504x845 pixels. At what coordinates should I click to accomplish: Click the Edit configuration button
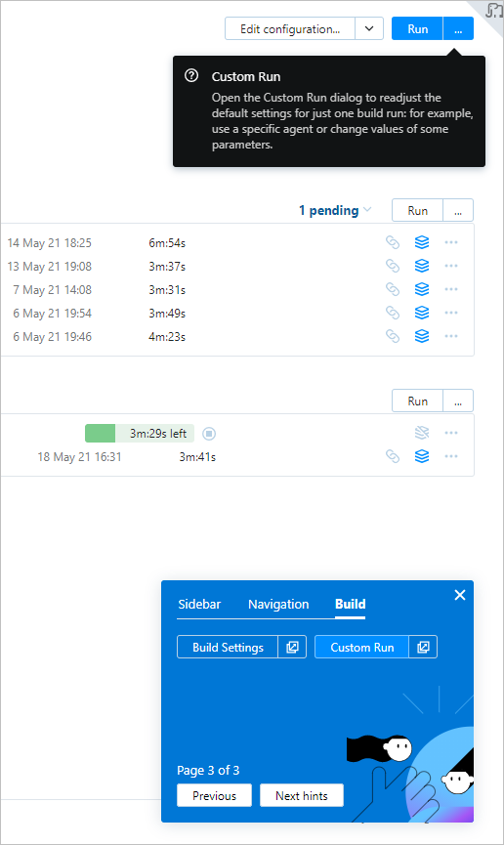coord(290,28)
